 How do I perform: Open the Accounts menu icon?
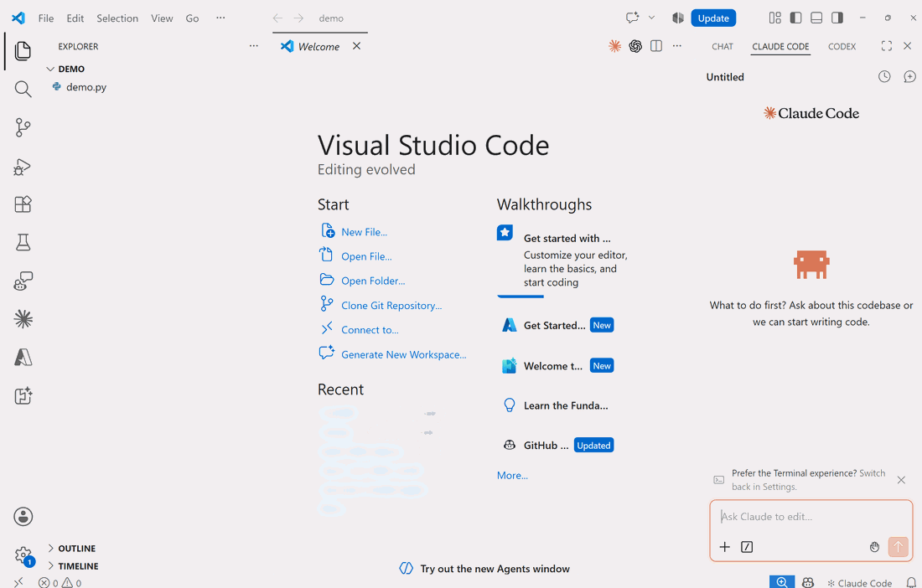tap(23, 517)
